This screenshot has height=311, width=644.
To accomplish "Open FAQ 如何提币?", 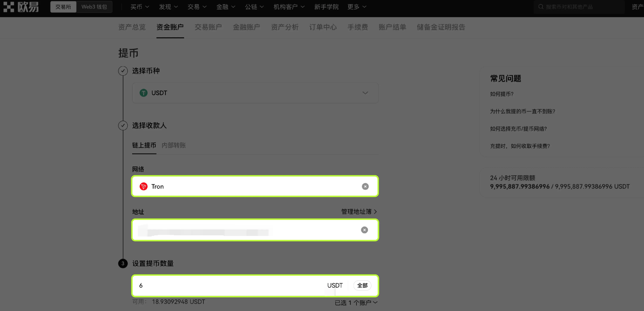I will (502, 94).
